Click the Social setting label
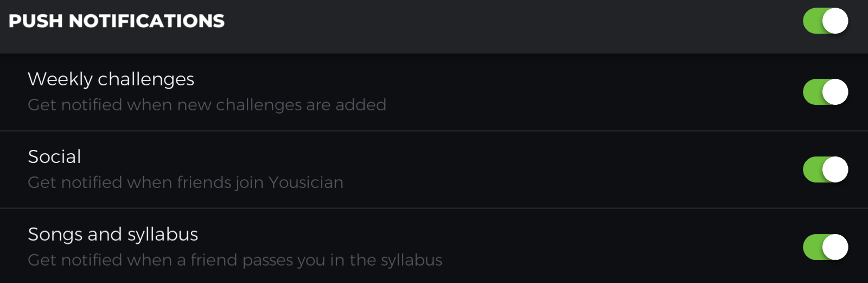The height and width of the screenshot is (283, 868). point(54,157)
